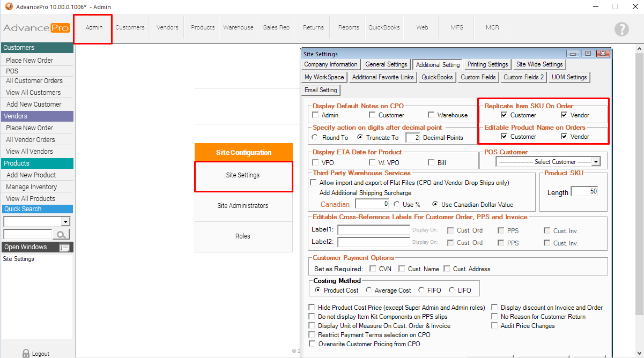Enable Audit Price Changes checkbox

(494, 326)
